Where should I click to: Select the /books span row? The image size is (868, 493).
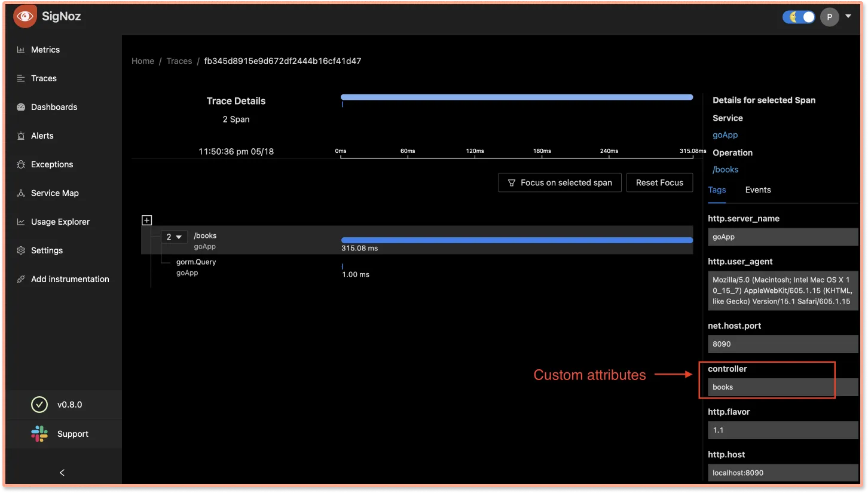417,241
